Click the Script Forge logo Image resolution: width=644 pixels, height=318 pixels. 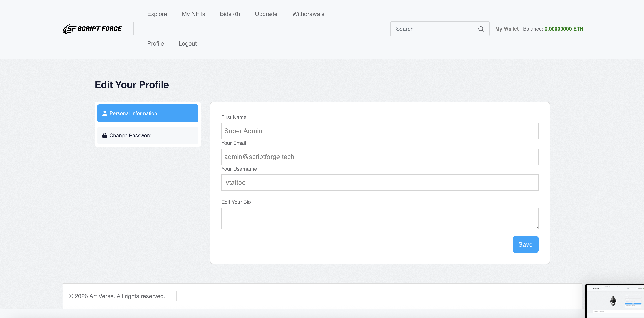tap(92, 29)
